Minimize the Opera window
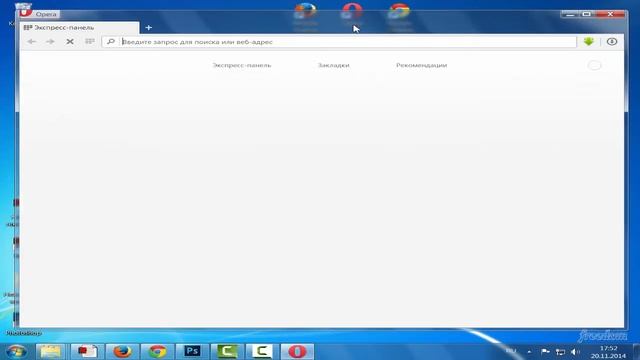Viewport: 640px width, 360px height. (570, 14)
